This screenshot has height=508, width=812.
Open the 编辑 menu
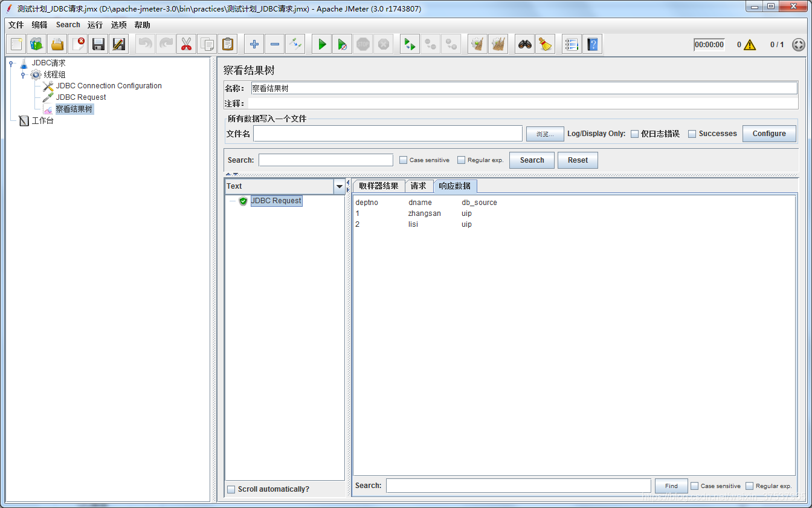[39, 25]
